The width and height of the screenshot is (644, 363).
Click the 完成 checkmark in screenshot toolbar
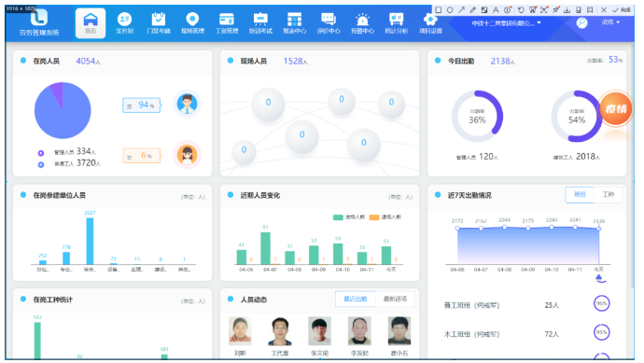pyautogui.click(x=621, y=10)
